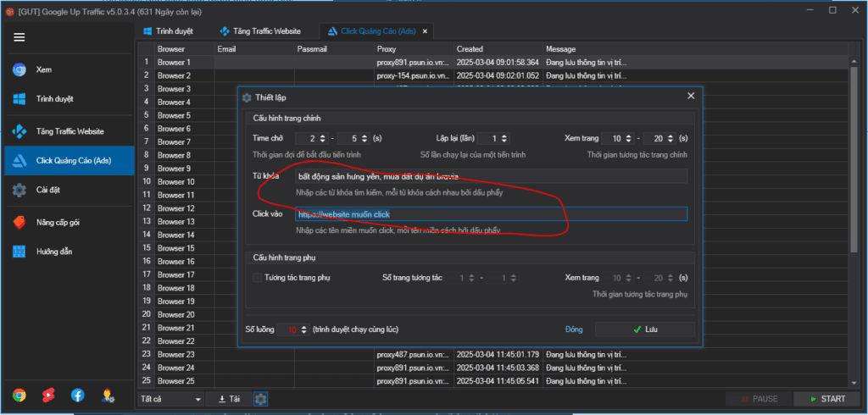Click the Chrome icon at sidebar bottom
868x415 pixels.
[x=19, y=395]
